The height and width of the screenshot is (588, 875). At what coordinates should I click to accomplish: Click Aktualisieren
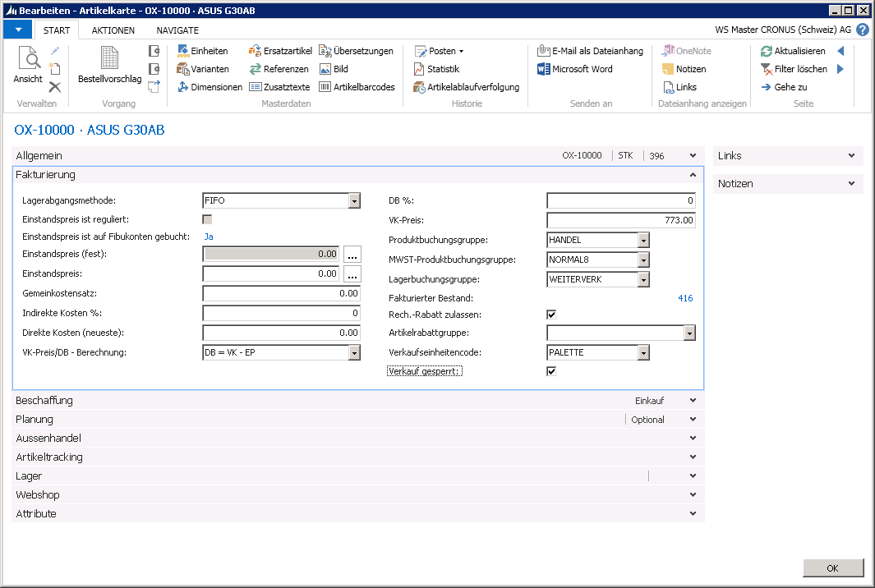792,51
